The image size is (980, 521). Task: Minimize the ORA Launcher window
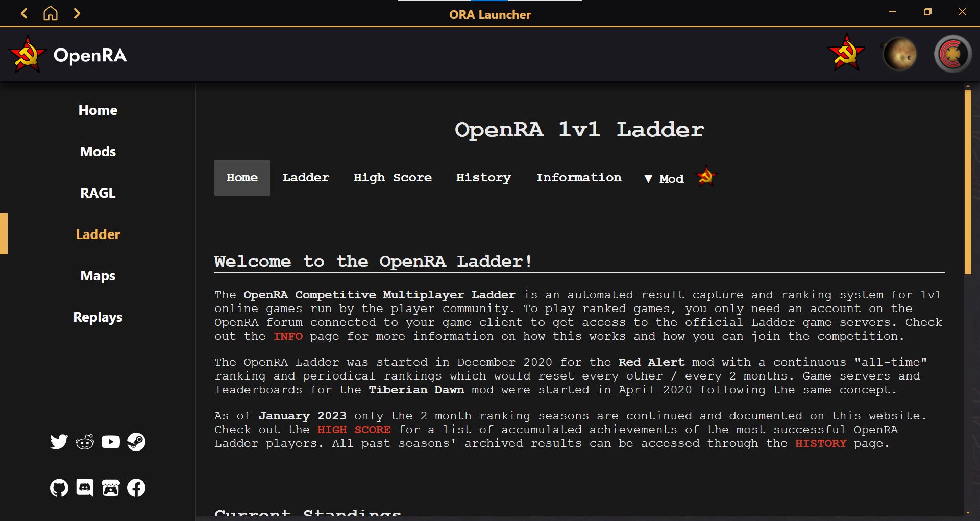pyautogui.click(x=892, y=12)
